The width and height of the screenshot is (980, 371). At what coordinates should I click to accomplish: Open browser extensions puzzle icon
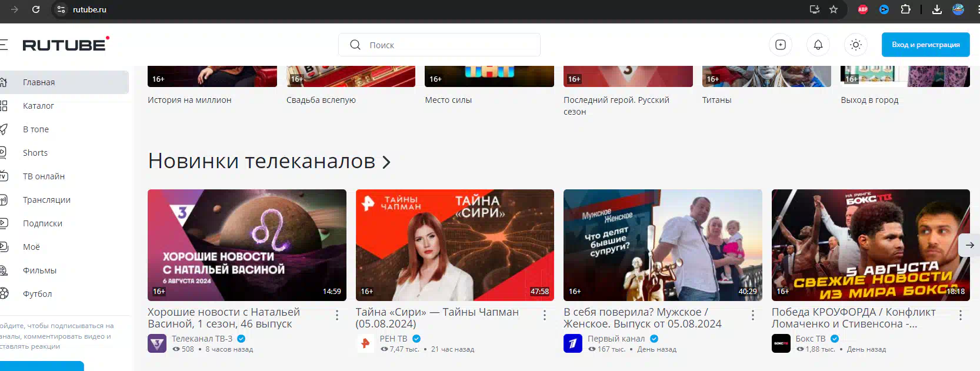pos(905,9)
